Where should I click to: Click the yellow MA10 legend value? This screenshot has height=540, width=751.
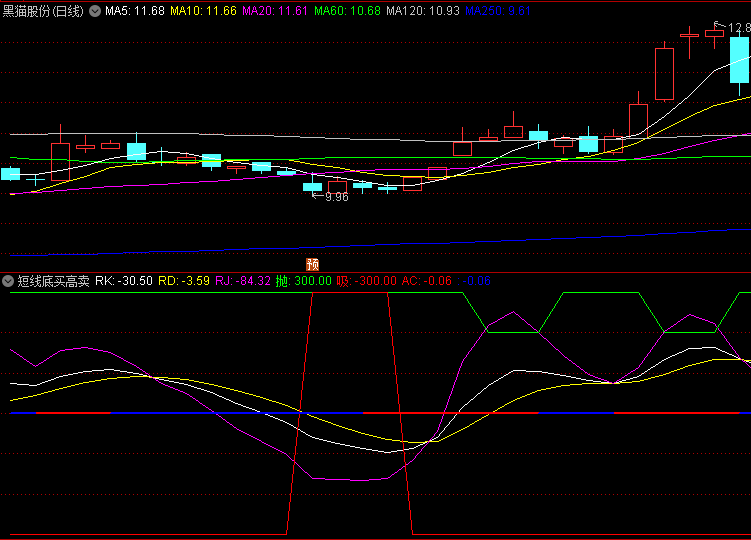point(203,11)
